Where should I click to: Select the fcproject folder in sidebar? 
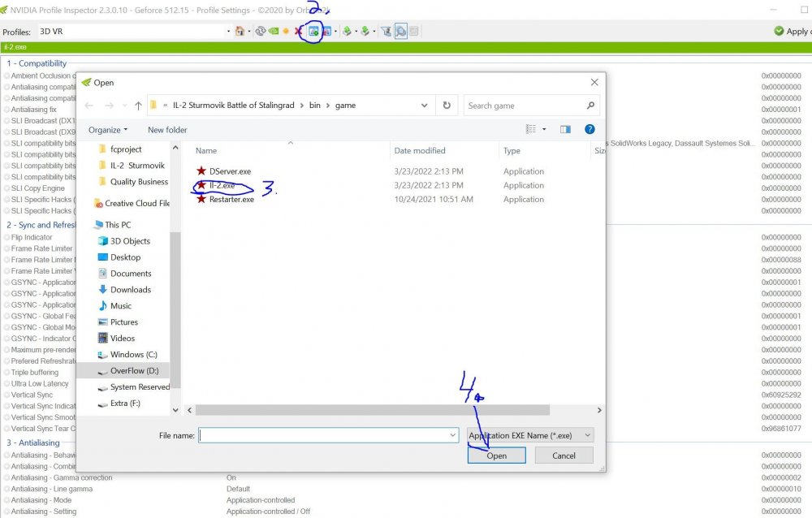click(126, 149)
